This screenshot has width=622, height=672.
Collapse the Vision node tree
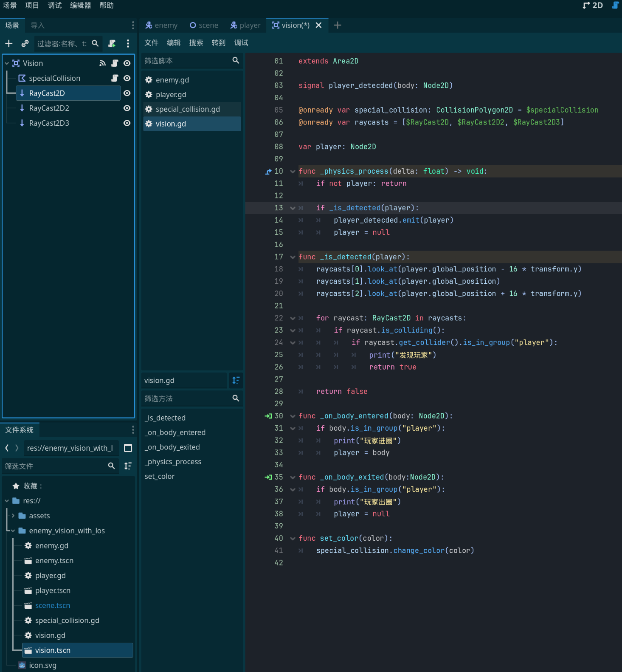pyautogui.click(x=7, y=63)
